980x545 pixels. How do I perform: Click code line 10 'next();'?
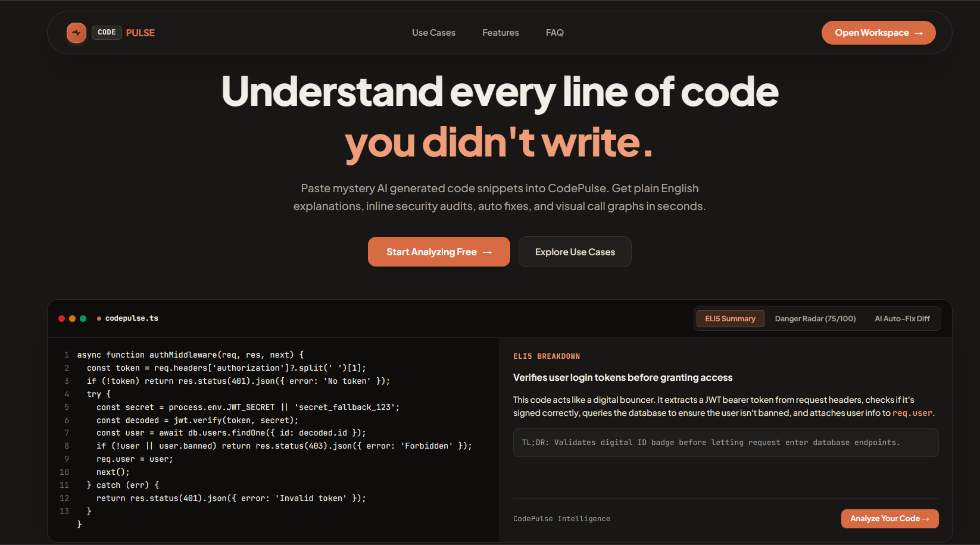pyautogui.click(x=113, y=472)
